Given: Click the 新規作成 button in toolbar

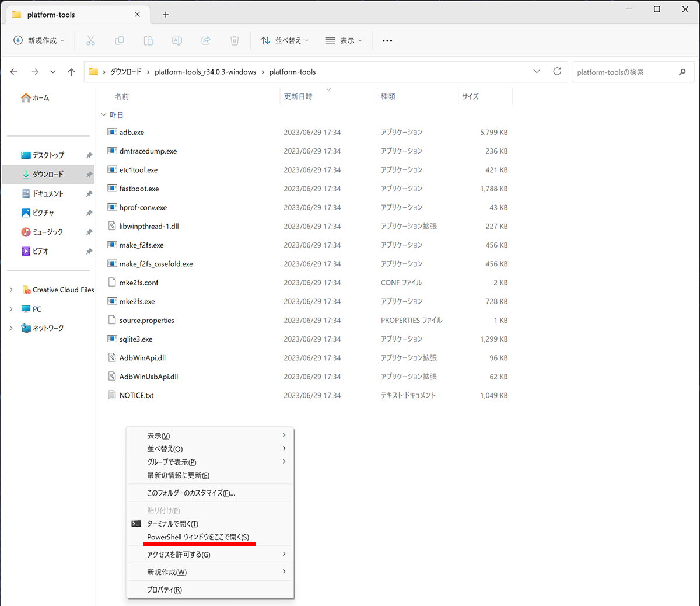Looking at the screenshot, I should tap(38, 40).
